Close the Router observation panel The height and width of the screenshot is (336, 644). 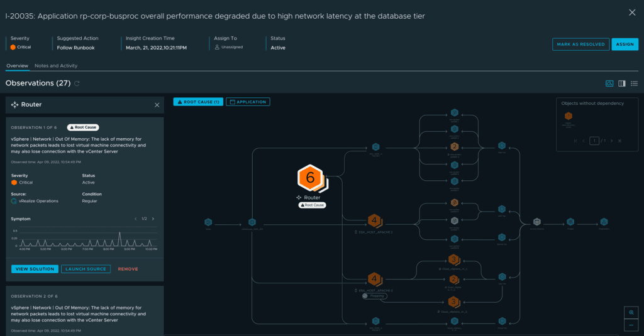tap(157, 105)
